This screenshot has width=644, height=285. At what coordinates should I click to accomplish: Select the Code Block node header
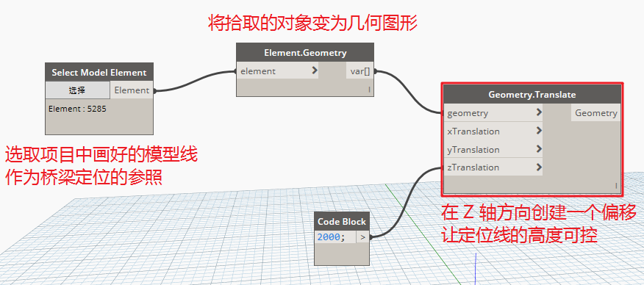coord(342,221)
